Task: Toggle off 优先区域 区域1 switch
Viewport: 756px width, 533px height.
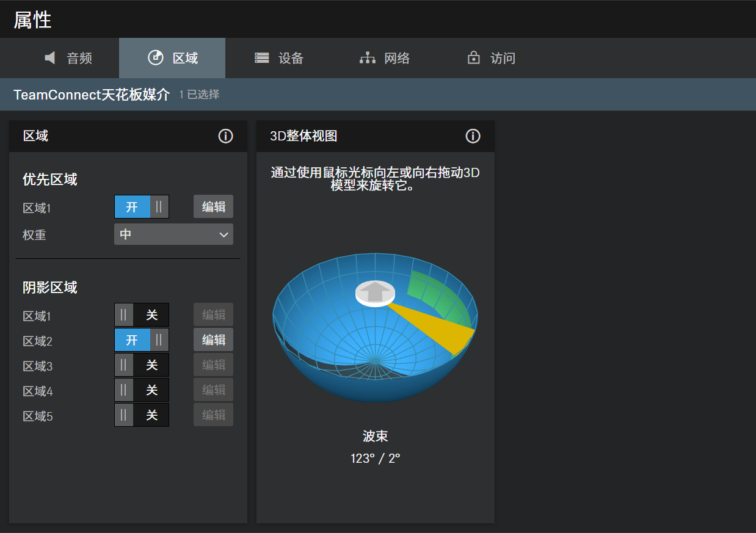Action: click(x=142, y=207)
